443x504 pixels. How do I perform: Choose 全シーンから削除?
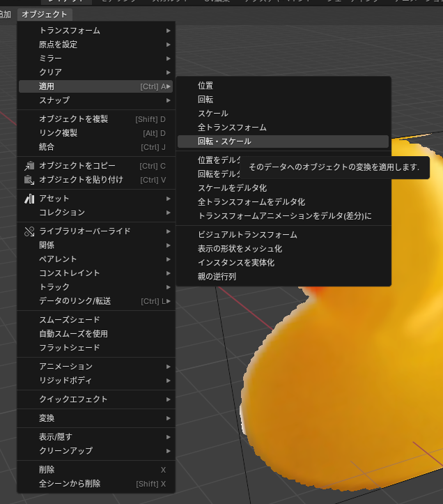click(95, 484)
